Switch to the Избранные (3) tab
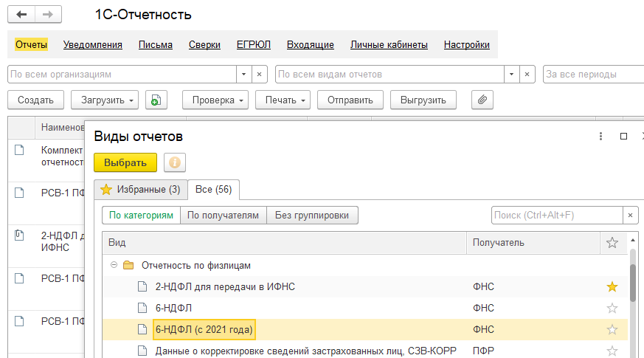The image size is (644, 358). click(141, 190)
